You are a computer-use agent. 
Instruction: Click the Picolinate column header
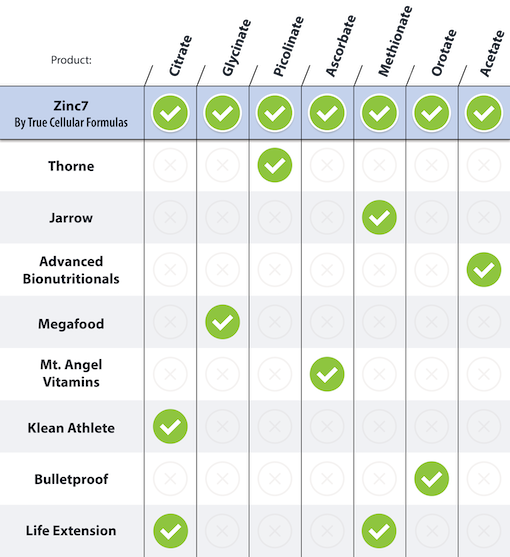288,46
